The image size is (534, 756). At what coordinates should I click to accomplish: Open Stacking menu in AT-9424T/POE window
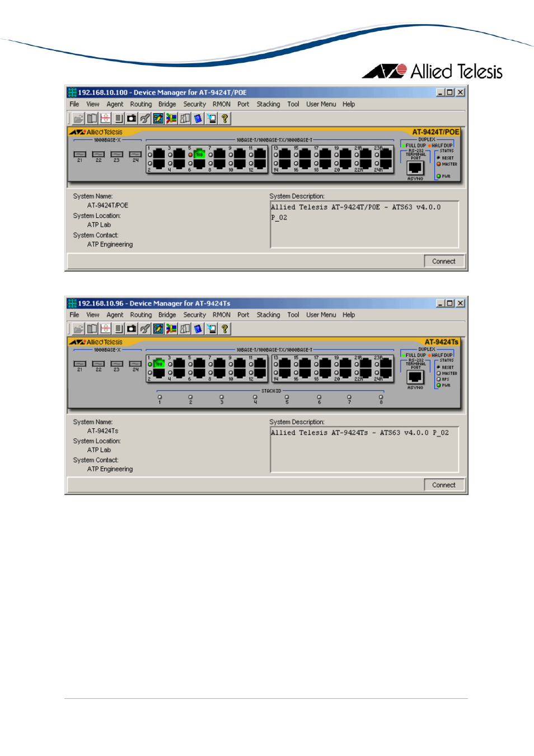tap(269, 104)
